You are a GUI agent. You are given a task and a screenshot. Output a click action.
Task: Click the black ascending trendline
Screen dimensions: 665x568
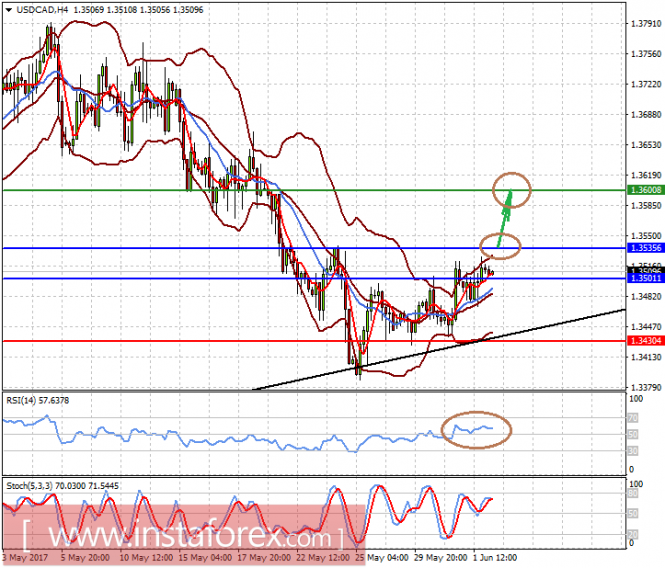click(439, 349)
